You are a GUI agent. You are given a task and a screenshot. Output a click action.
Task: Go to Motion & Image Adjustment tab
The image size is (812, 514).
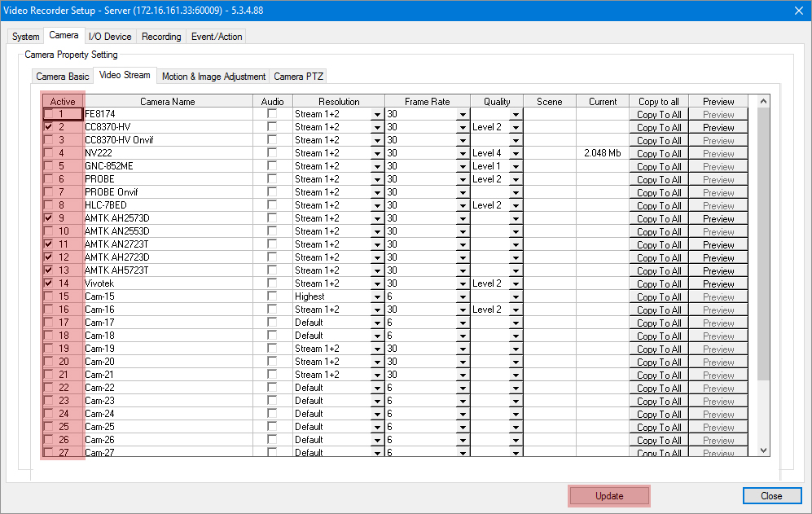pos(213,77)
